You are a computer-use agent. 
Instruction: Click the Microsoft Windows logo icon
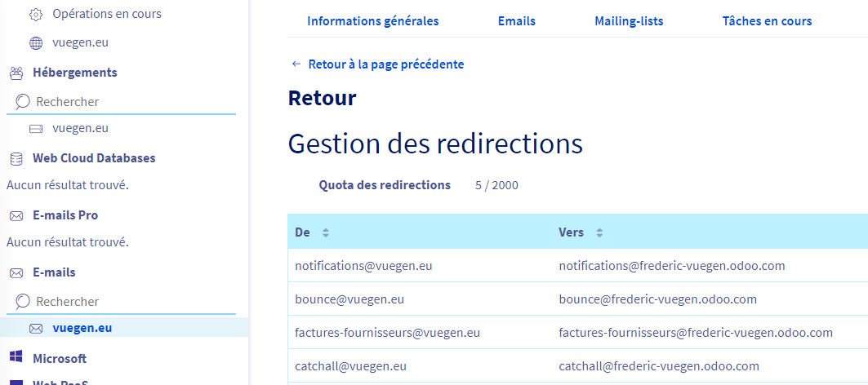coord(16,358)
